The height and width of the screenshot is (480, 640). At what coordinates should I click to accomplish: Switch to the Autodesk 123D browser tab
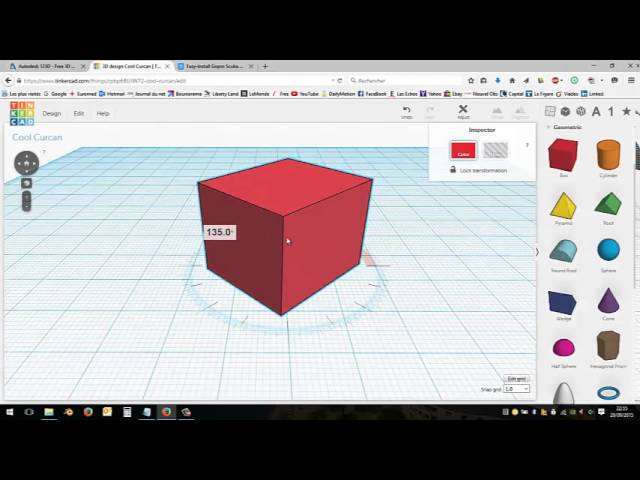48,66
